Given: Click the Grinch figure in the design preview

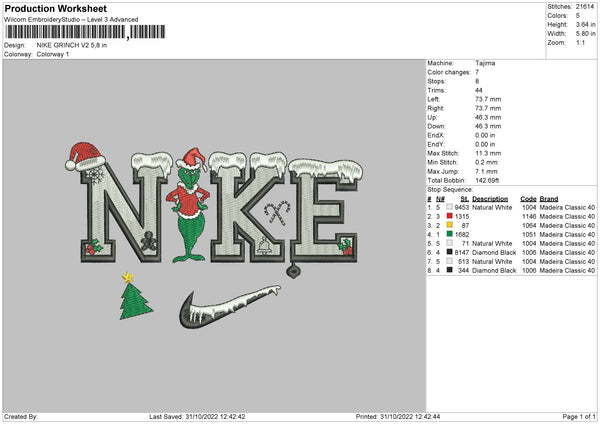Looking at the screenshot, I should point(188,205).
